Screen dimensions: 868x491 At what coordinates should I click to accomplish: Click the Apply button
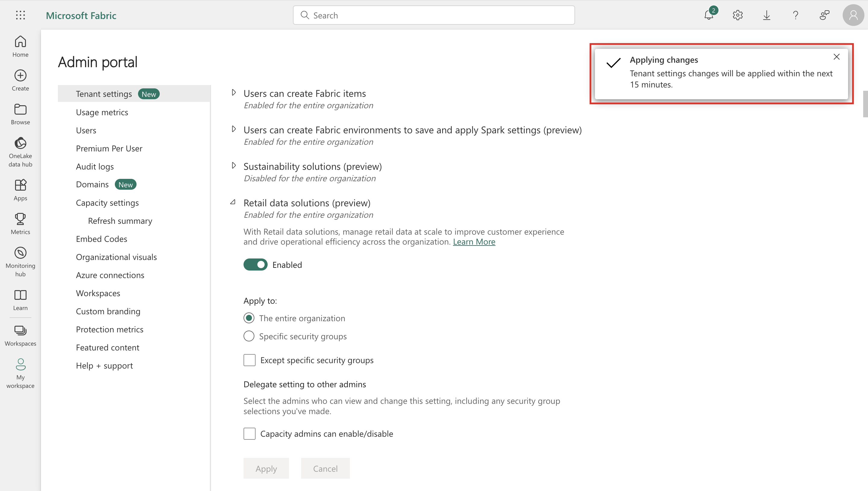click(266, 468)
